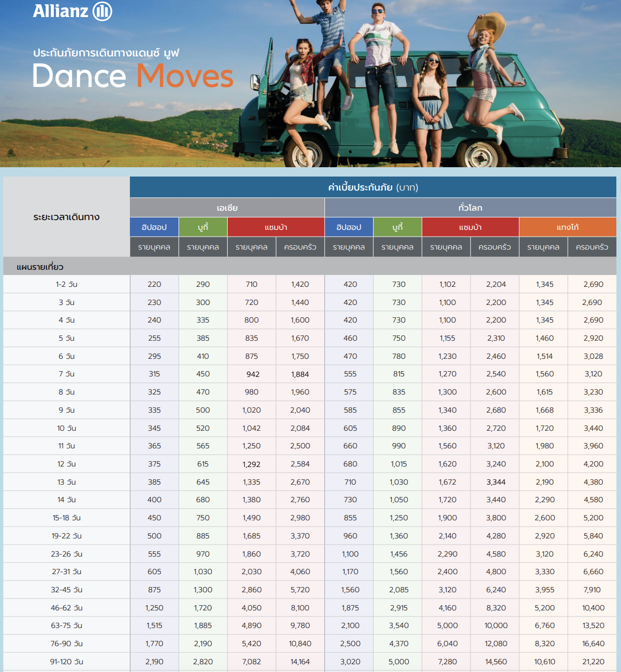Select the '5 วัน' duration row label
The height and width of the screenshot is (672, 621).
67,338
